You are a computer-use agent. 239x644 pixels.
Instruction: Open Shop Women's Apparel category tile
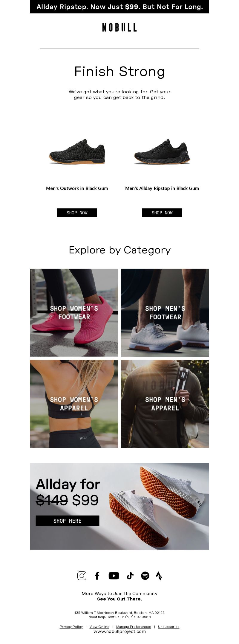coord(74,404)
